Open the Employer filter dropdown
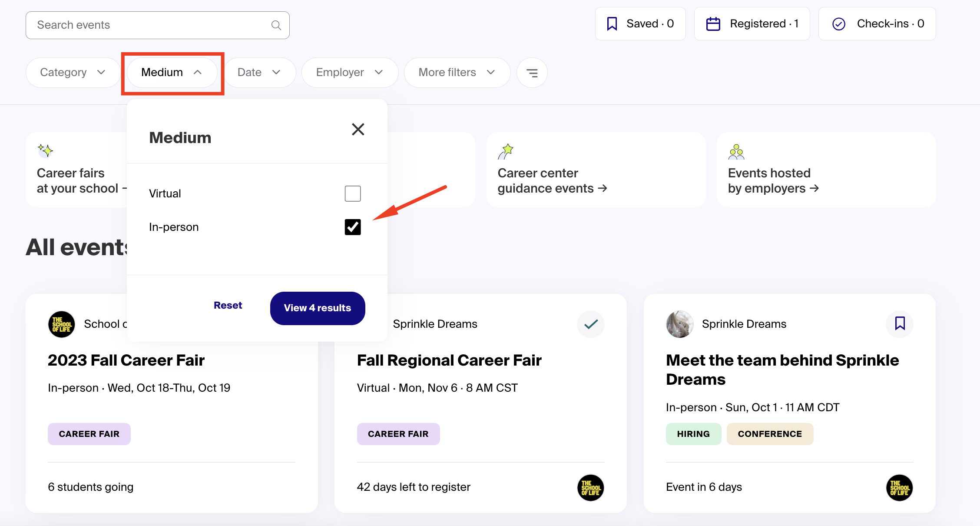This screenshot has width=980, height=526. click(x=350, y=73)
